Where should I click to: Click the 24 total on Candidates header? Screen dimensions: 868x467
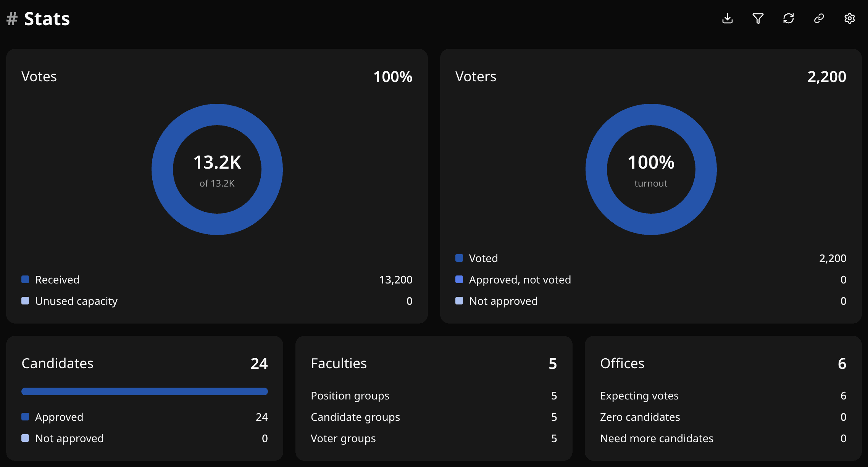pos(259,364)
